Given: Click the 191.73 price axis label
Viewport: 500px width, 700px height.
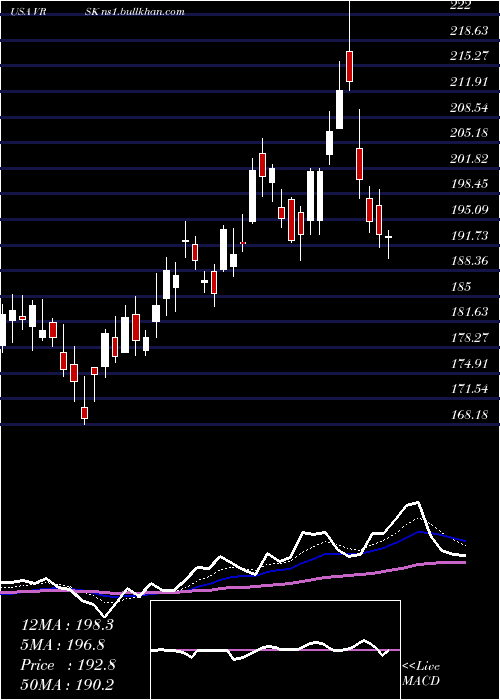Looking at the screenshot, I should [468, 236].
